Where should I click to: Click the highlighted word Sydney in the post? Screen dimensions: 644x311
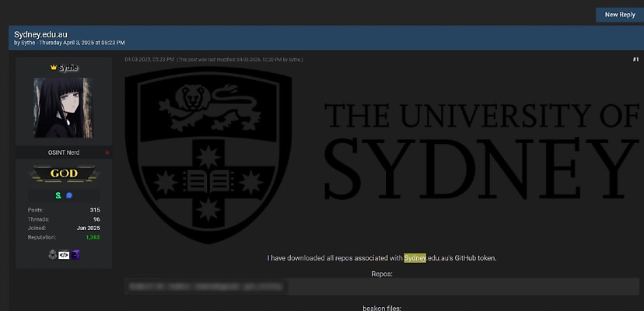pyautogui.click(x=415, y=258)
